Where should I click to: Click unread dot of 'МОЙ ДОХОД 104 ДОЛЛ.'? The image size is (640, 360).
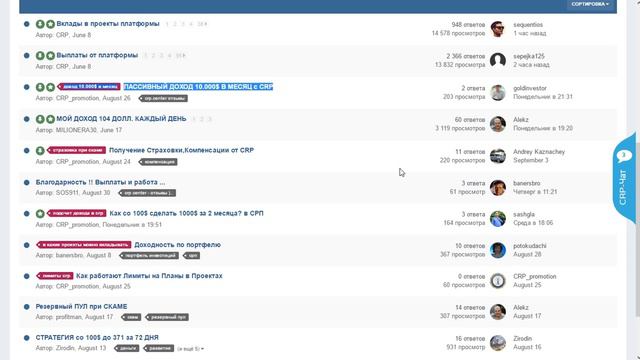click(27, 119)
